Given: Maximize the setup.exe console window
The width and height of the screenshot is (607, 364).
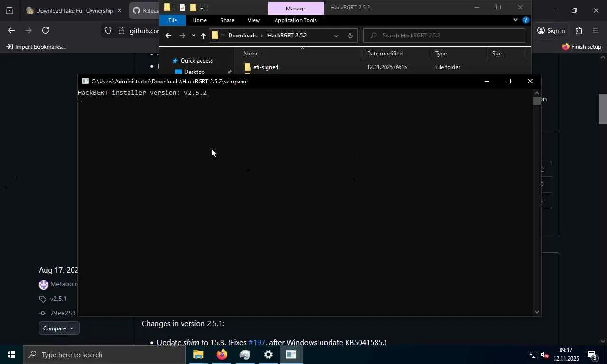Looking at the screenshot, I should pos(508,81).
